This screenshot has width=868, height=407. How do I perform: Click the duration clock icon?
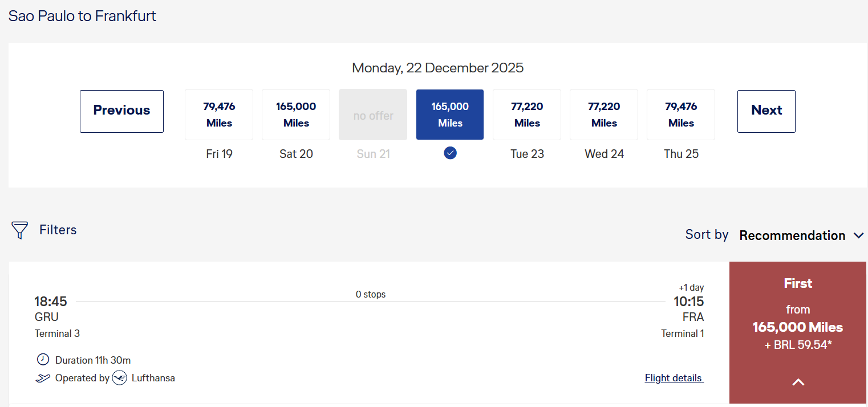pos(43,360)
